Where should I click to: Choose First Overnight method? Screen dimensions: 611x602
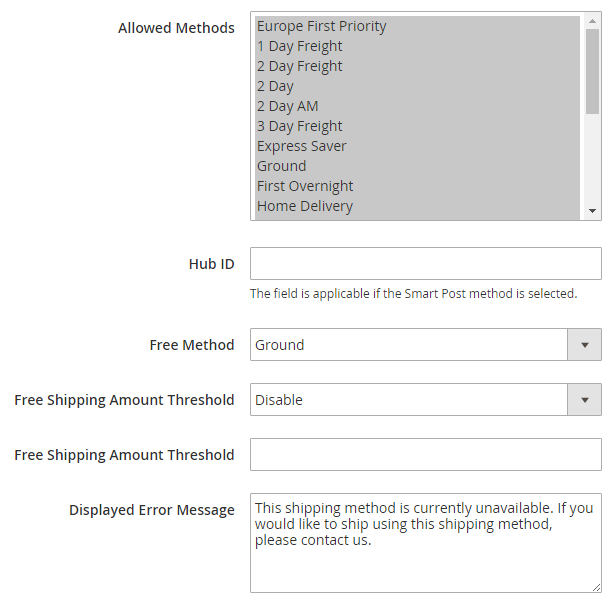pyautogui.click(x=305, y=186)
